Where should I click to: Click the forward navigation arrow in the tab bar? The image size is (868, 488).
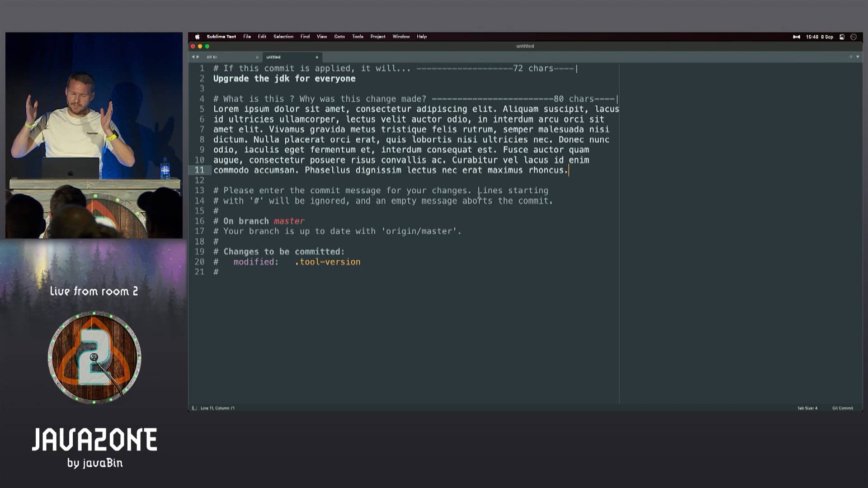[198, 57]
